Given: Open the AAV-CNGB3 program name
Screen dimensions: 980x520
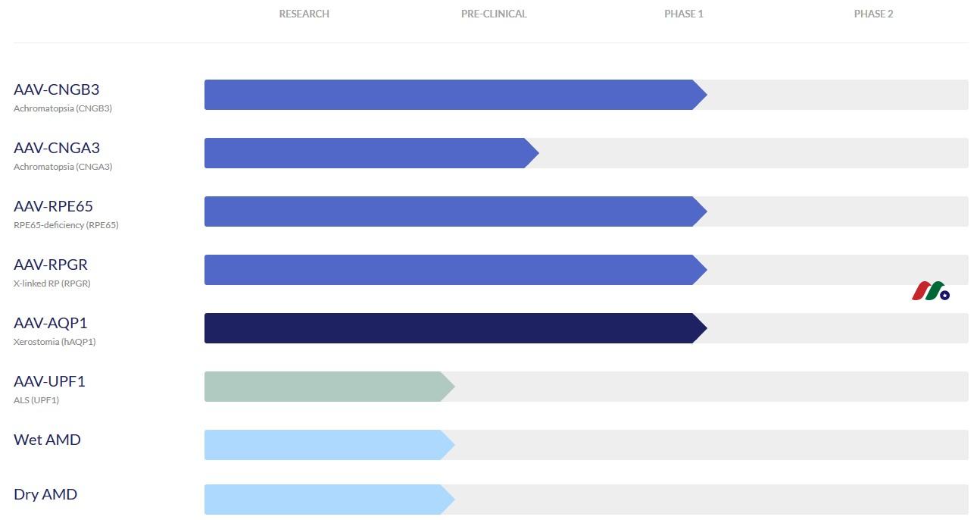Looking at the screenshot, I should click(57, 89).
